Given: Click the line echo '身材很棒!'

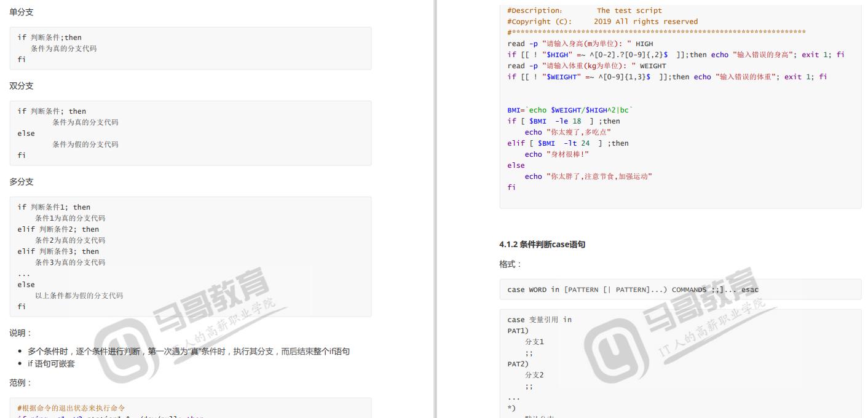Looking at the screenshot, I should click(557, 154).
